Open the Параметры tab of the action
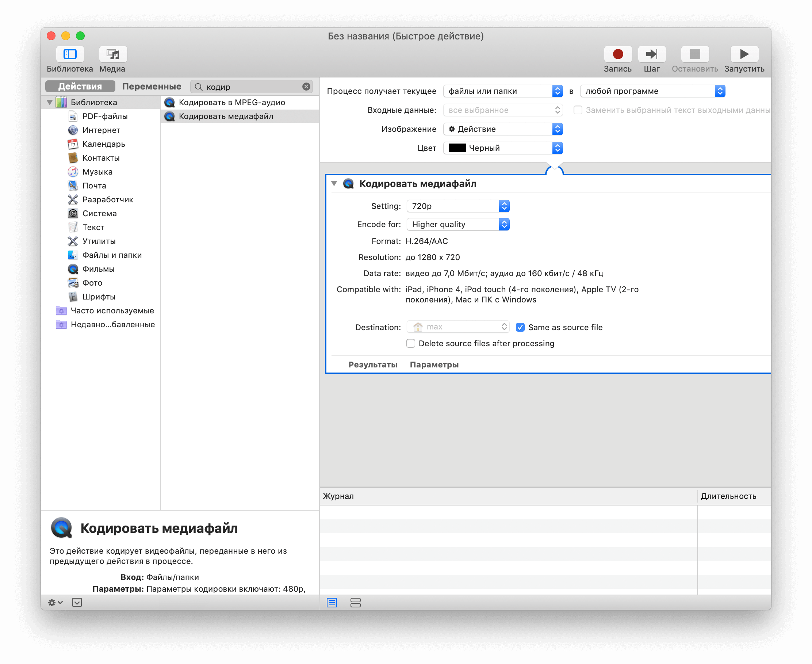The image size is (812, 664). tap(434, 365)
